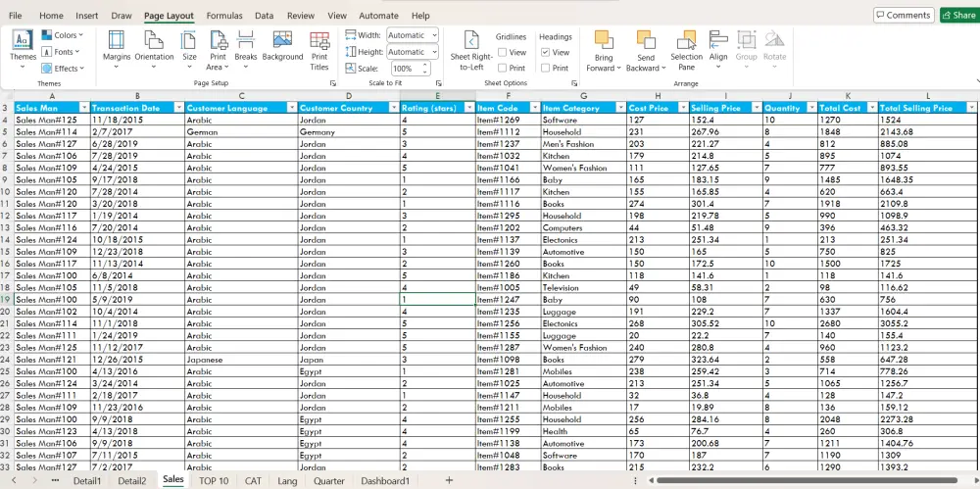Open the TOP 10 sheet

point(214,480)
